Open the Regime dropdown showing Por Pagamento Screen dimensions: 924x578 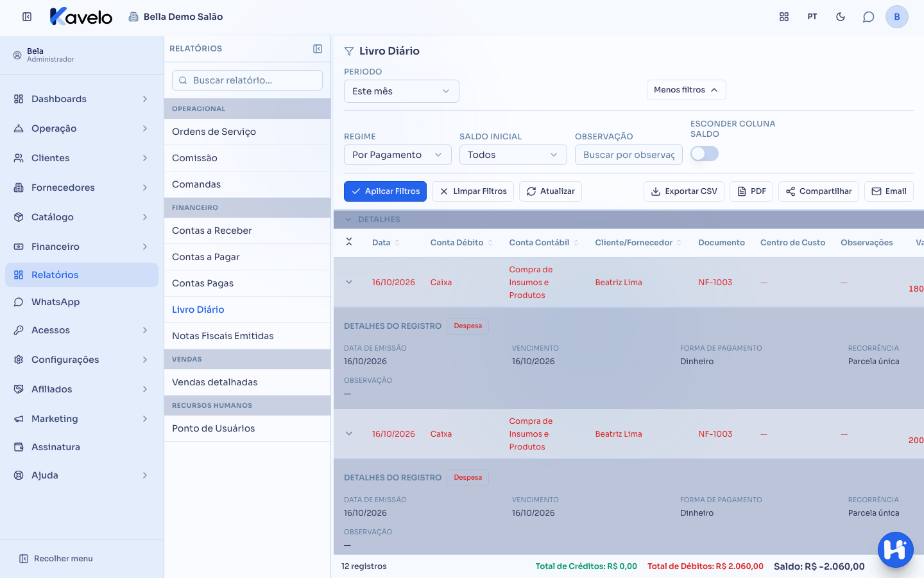398,155
